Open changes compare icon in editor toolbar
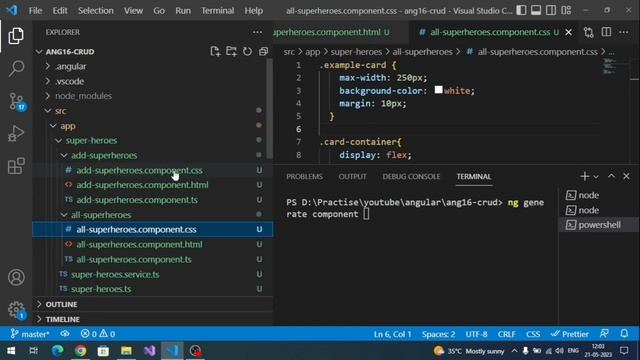640x360 pixels. pos(589,32)
